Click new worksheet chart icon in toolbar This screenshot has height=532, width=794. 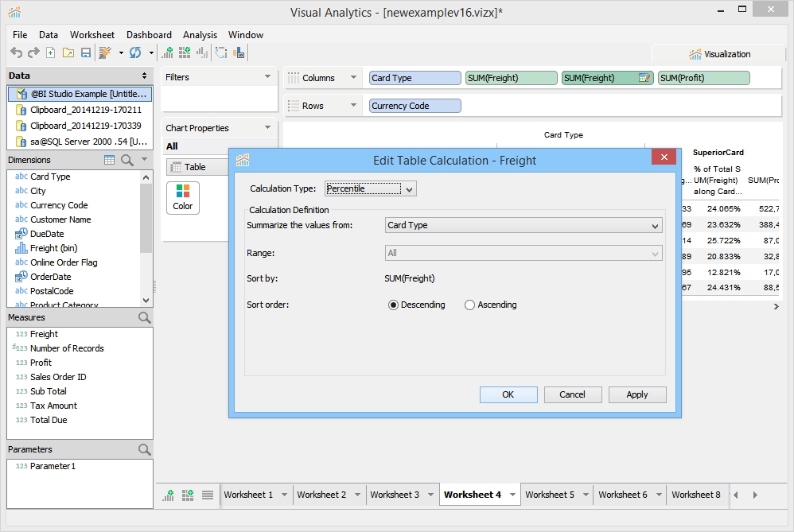pos(168,52)
